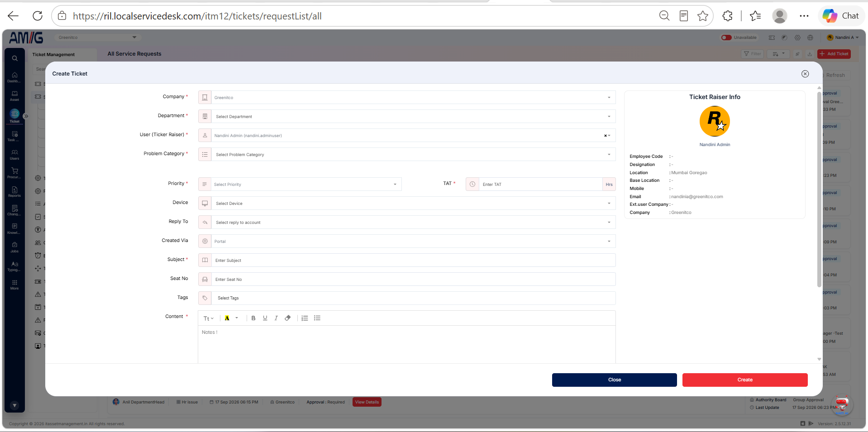This screenshot has width=868, height=432.
Task: Close the Create Ticket dialog with X icon
Action: (805, 74)
